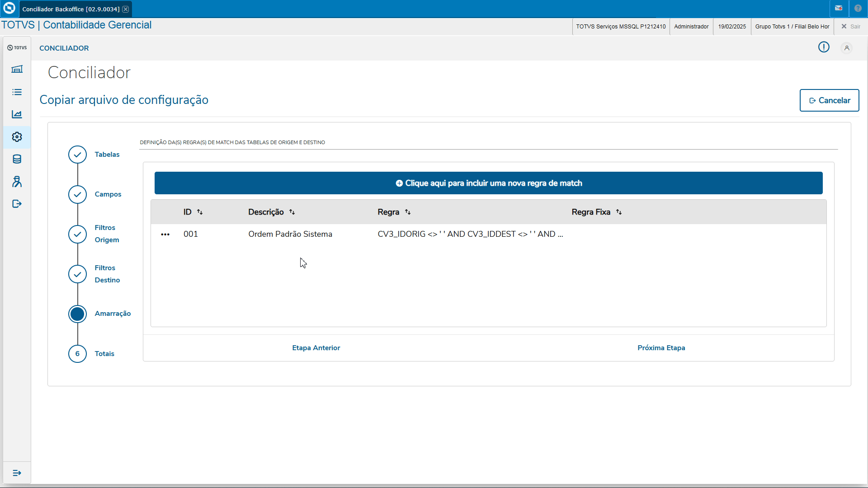Open the database sidebar icon

(x=17, y=159)
